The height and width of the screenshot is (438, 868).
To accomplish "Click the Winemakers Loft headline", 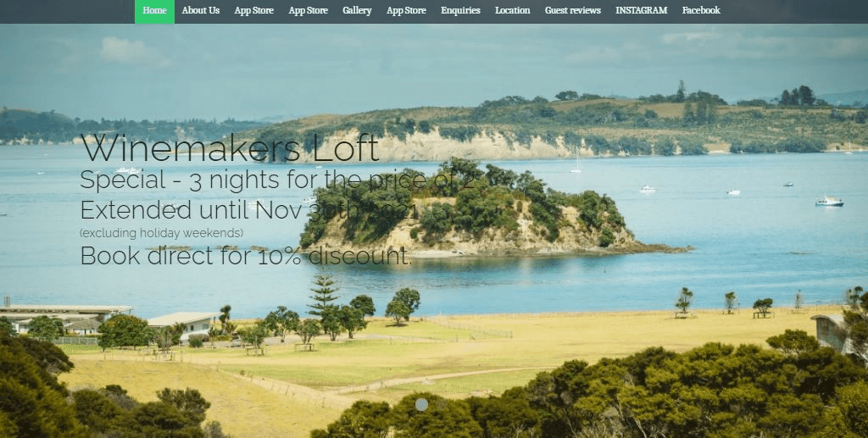I will click(230, 147).
